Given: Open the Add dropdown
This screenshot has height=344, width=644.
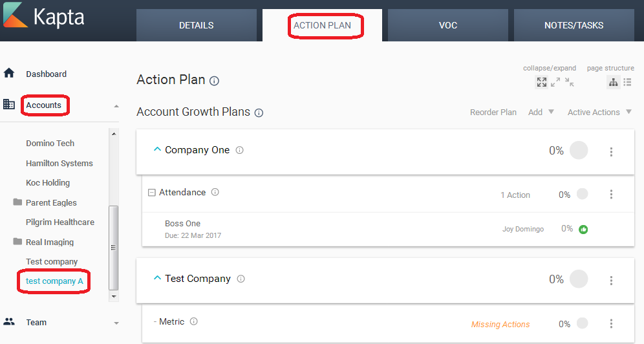Looking at the screenshot, I should click(x=541, y=112).
